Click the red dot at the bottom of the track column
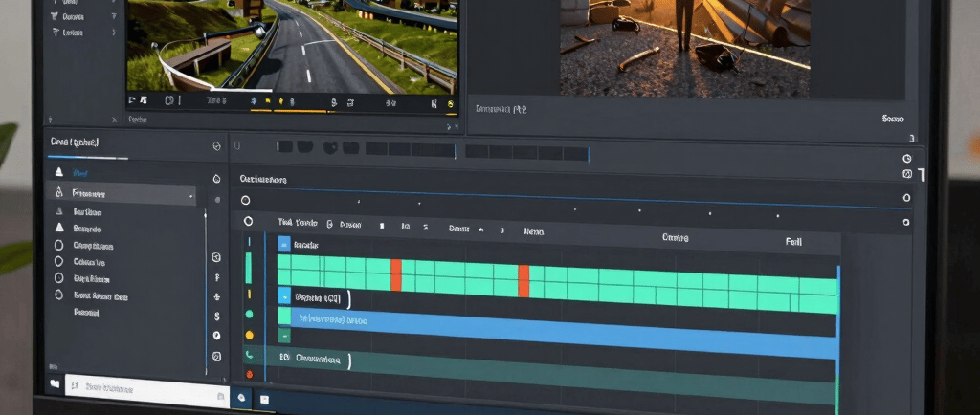 [250, 375]
